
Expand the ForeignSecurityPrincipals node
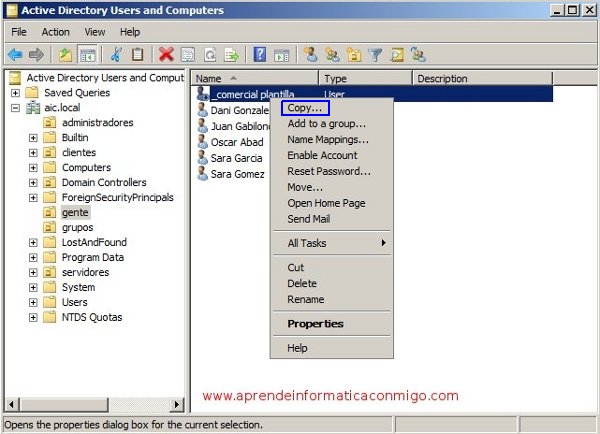33,197
